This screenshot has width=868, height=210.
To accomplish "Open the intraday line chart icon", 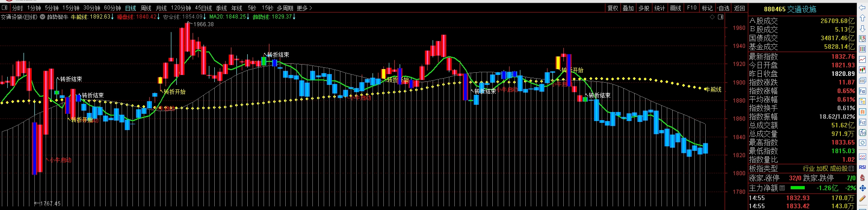I will point(862,60).
